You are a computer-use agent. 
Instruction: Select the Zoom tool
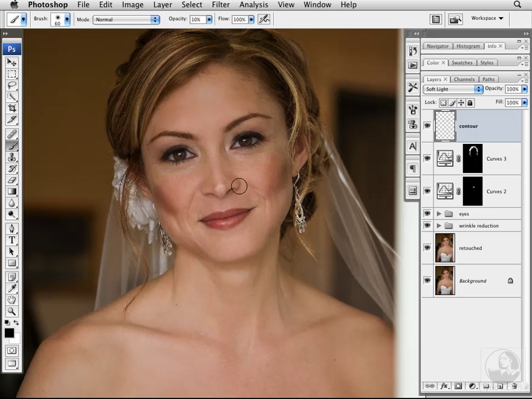tap(12, 311)
